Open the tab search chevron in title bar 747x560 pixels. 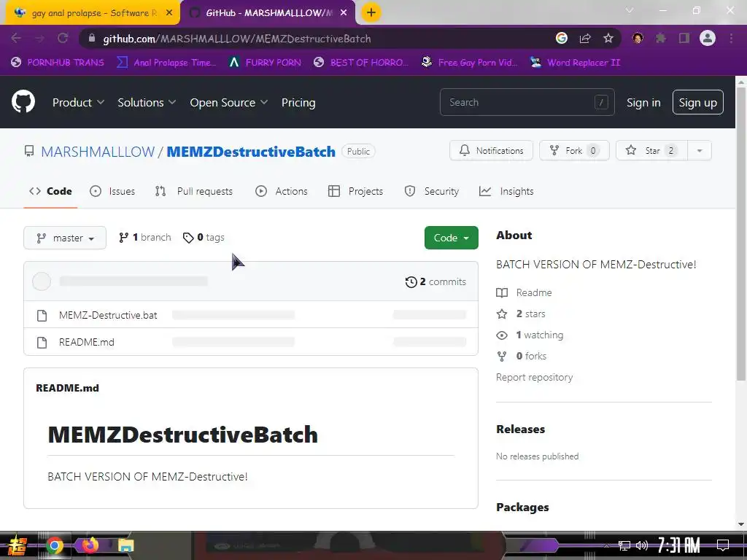(x=630, y=10)
